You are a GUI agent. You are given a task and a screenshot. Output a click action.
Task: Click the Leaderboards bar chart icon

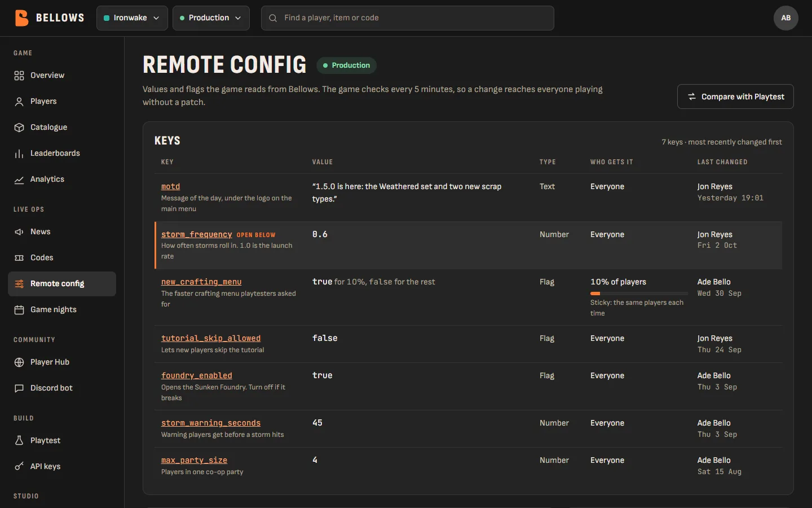[x=19, y=154]
